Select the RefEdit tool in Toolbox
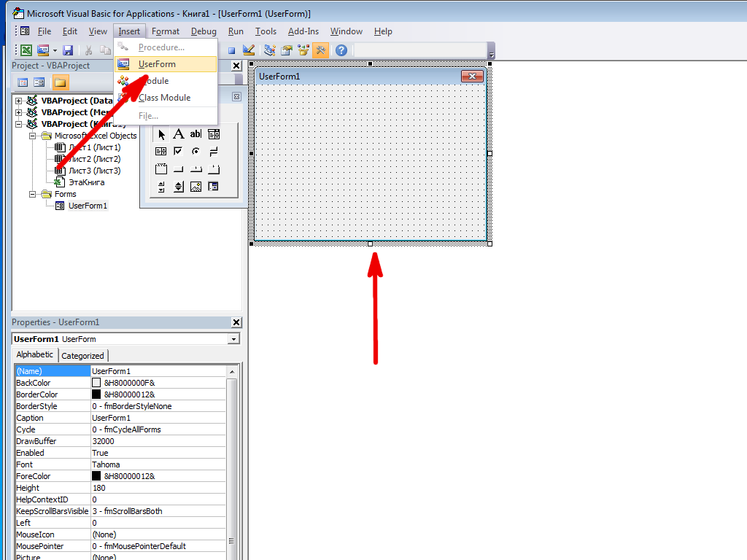Image resolution: width=747 pixels, height=560 pixels. click(214, 187)
